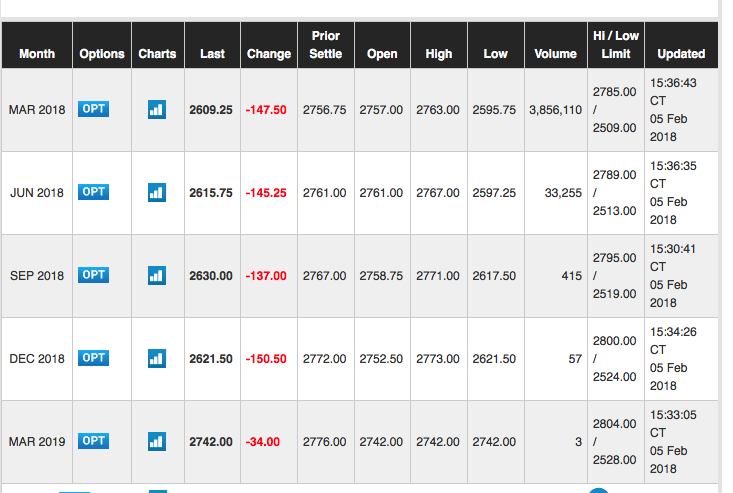The height and width of the screenshot is (493, 733).
Task: Click prior settle 2756.75
Action: [324, 110]
